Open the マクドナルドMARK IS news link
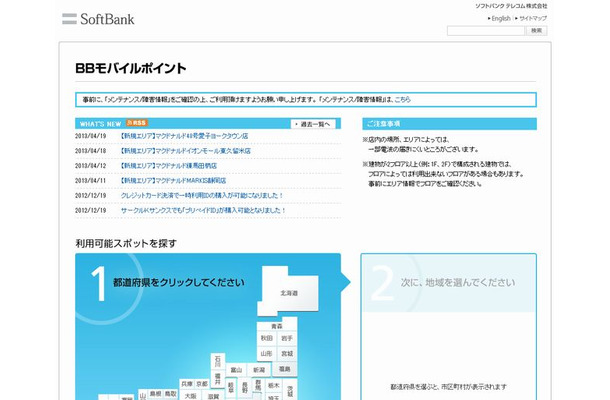 173,181
